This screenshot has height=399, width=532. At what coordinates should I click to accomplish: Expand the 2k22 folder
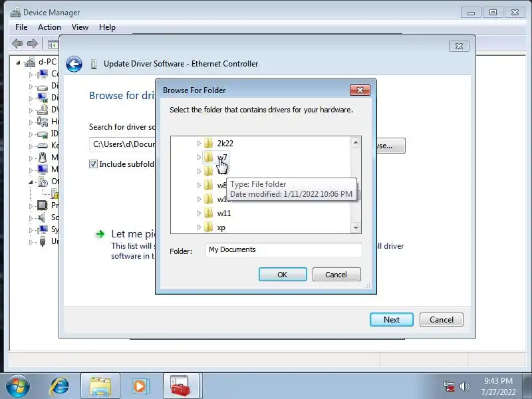click(199, 144)
